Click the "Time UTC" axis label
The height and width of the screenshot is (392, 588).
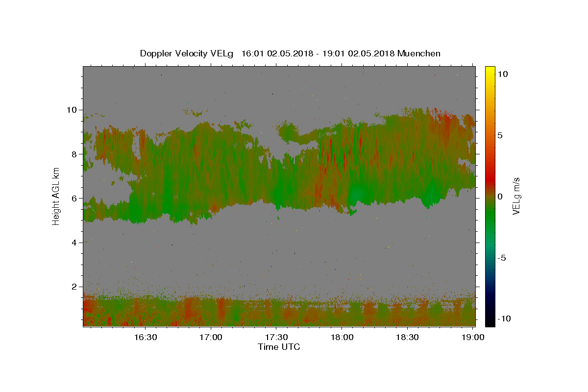279,347
